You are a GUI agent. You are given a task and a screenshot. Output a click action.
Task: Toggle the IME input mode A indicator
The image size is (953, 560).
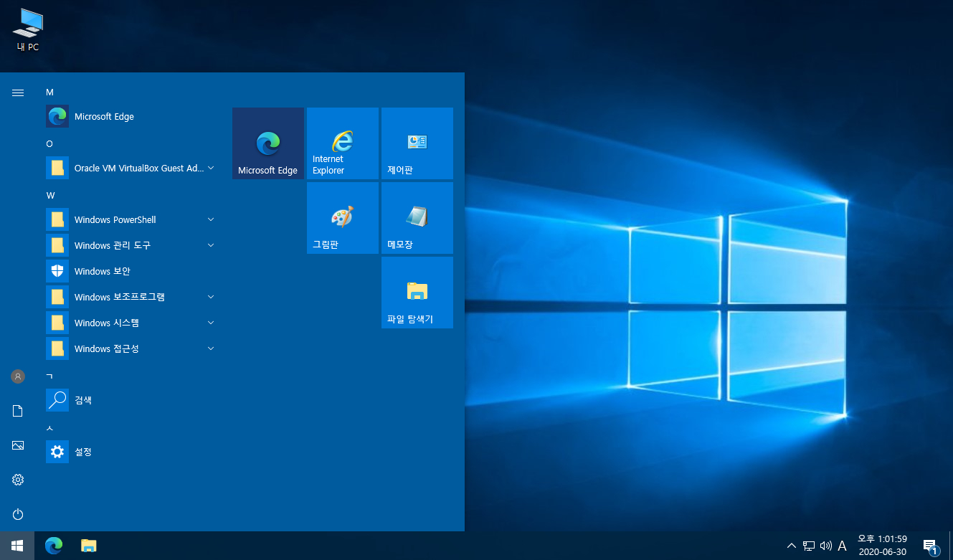[843, 546]
